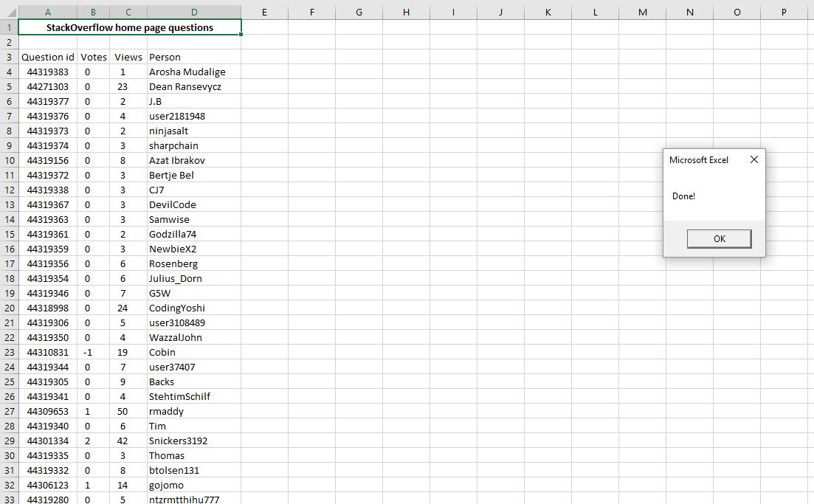Select the rmaddy cell
This screenshot has width=814, height=504.
(x=194, y=411)
